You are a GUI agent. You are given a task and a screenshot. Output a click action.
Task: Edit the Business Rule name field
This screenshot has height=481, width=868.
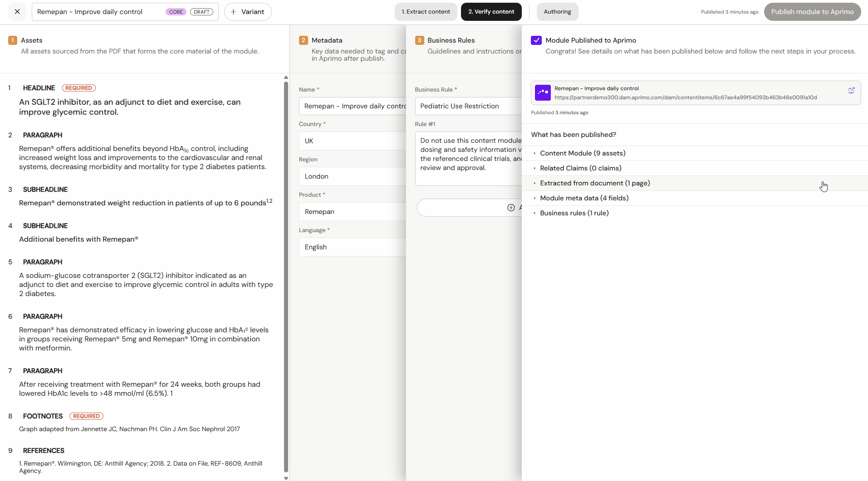pyautogui.click(x=468, y=106)
